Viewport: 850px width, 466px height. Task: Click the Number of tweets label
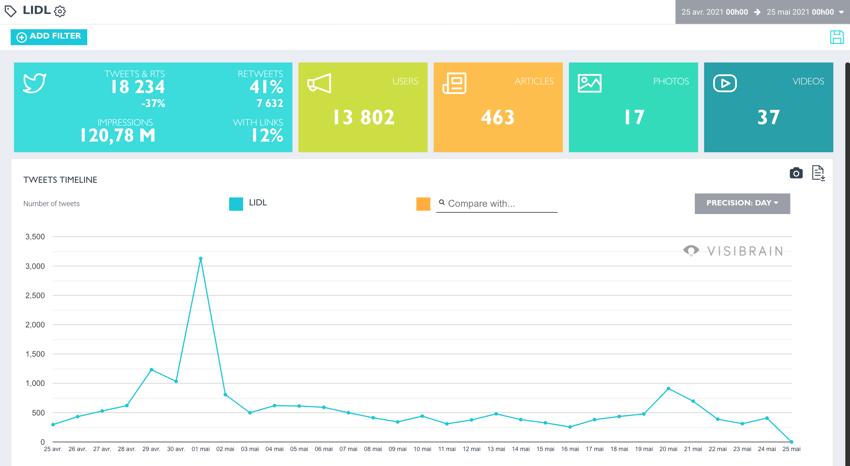51,204
